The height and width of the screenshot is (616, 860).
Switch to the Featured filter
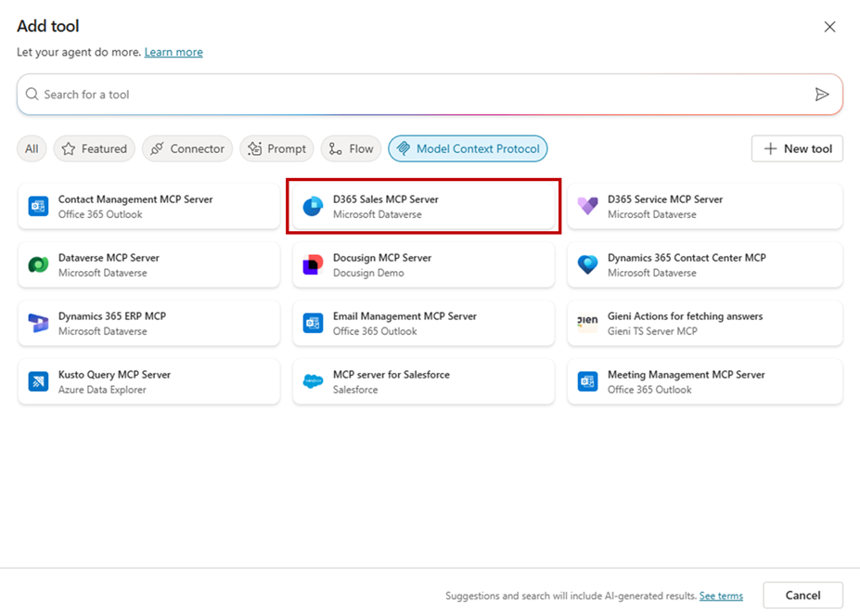click(94, 148)
